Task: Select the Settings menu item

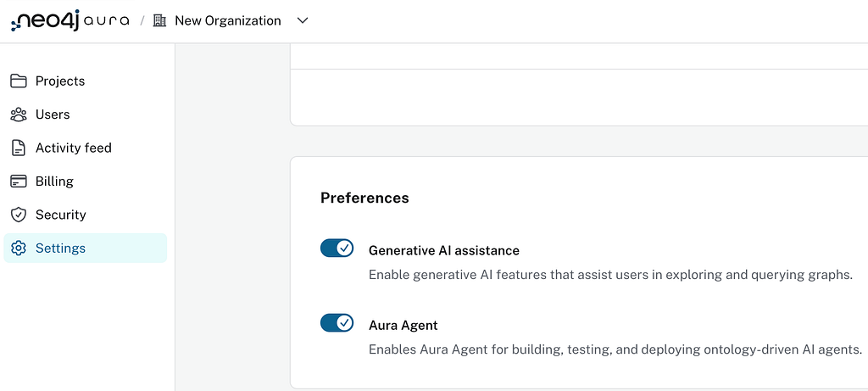Action: click(x=86, y=249)
